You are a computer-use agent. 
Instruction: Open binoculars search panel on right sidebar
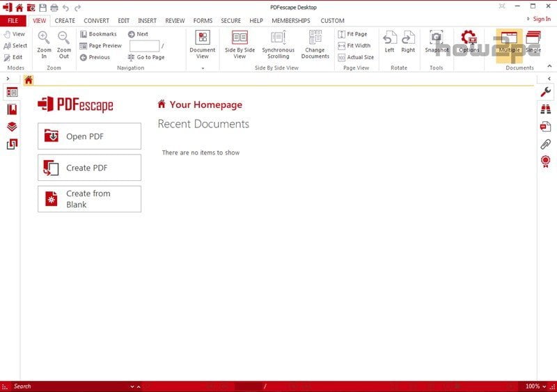coord(546,109)
